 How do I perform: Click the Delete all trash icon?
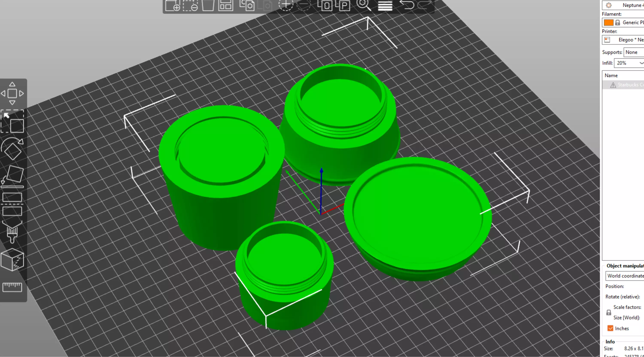pyautogui.click(x=208, y=5)
